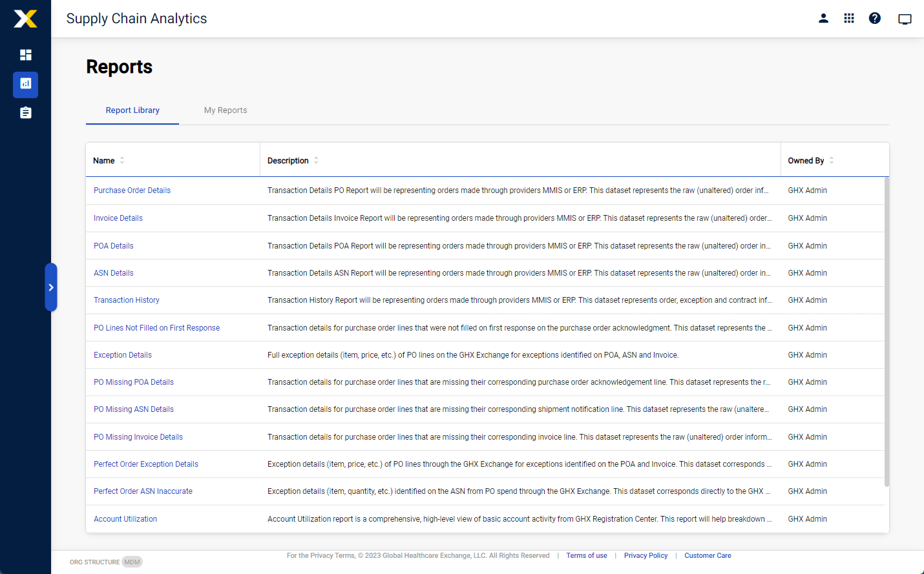Viewport: 924px width, 574px height.
Task: Expand the sidebar with the chevron handle
Action: 51,287
